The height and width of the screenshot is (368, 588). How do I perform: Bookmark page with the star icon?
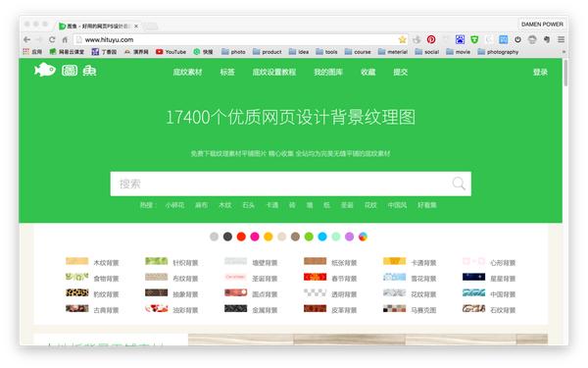point(403,39)
